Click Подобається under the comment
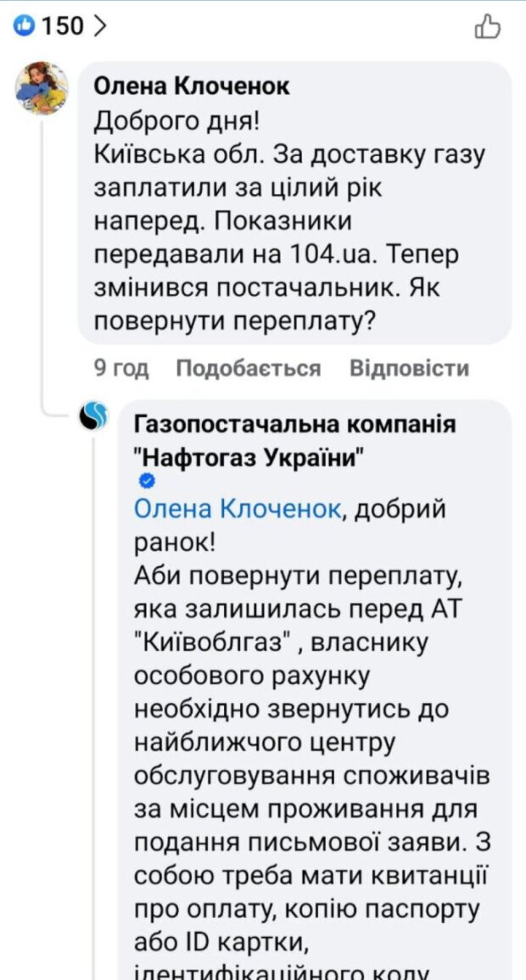526x980 pixels. [x=246, y=369]
